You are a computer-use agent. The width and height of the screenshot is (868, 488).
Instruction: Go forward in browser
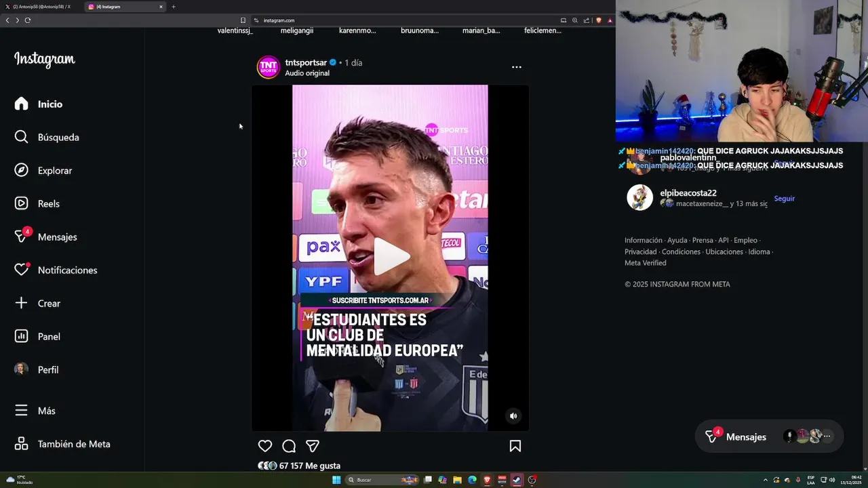click(x=18, y=20)
